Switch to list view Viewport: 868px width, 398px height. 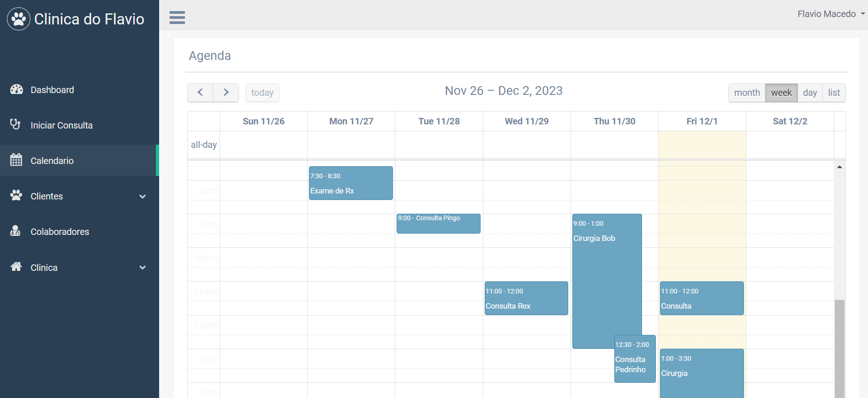[834, 93]
